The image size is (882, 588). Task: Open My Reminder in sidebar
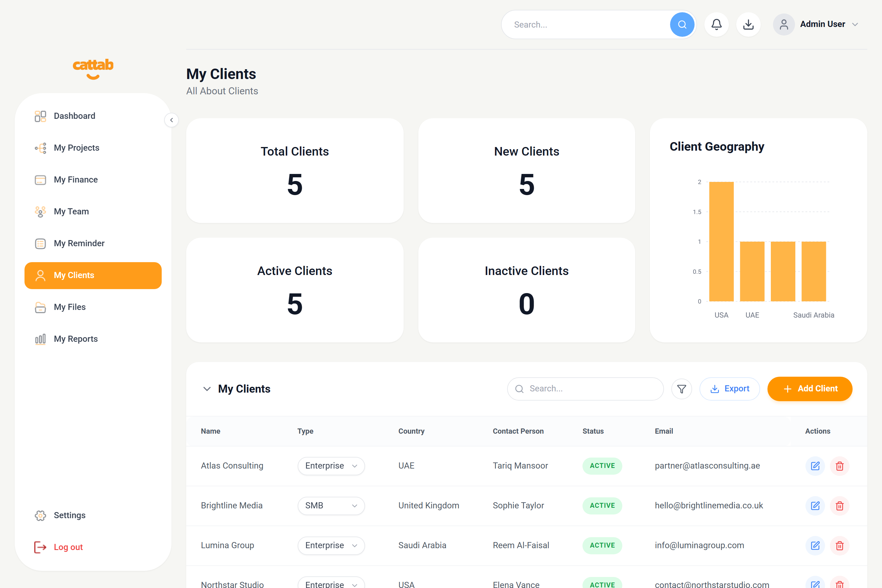(x=93, y=244)
